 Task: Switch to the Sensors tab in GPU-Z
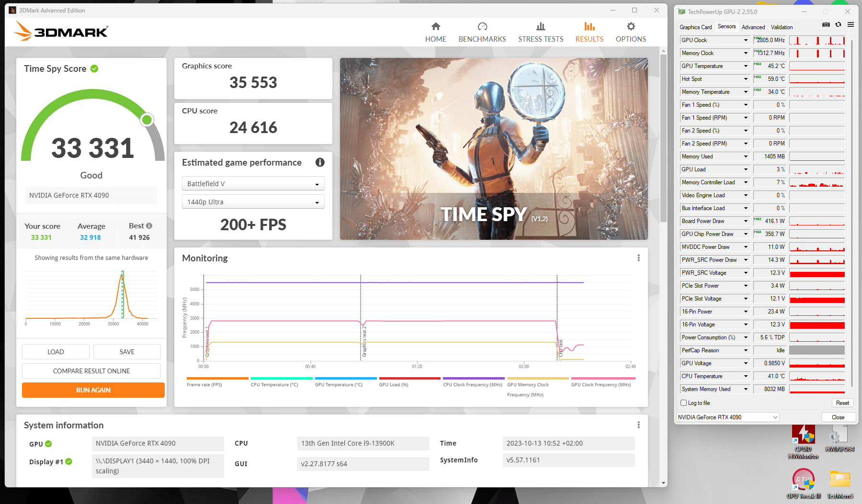pos(726,26)
